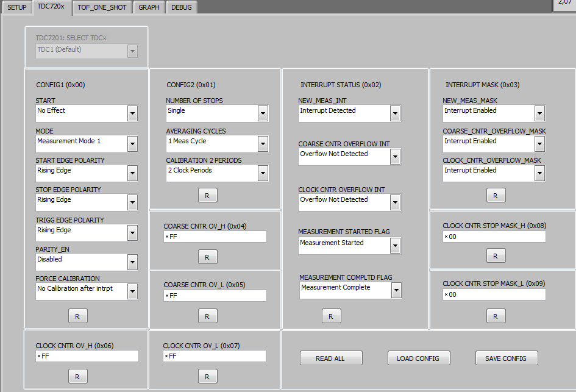Open the FORCE CALIBRATION dropdown

(132, 291)
